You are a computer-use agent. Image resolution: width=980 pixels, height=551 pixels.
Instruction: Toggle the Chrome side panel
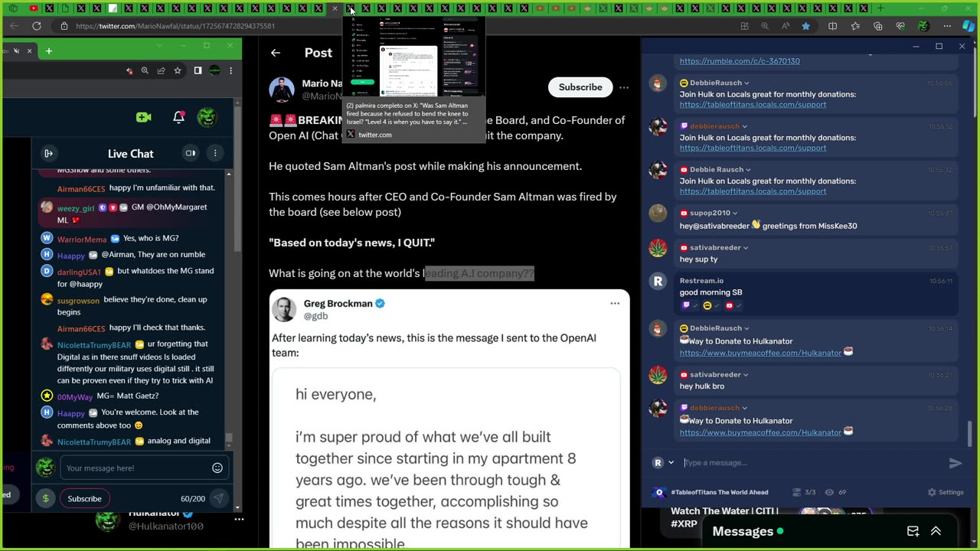[x=198, y=70]
